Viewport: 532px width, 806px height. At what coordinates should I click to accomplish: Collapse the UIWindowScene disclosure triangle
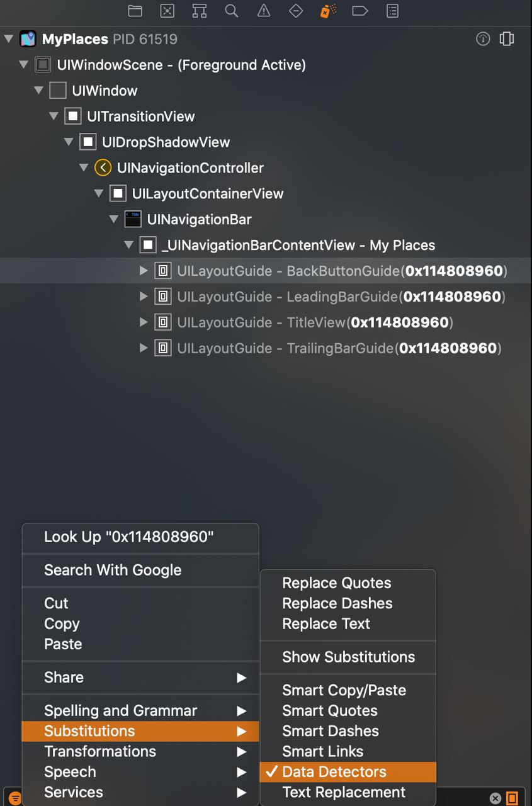(23, 64)
